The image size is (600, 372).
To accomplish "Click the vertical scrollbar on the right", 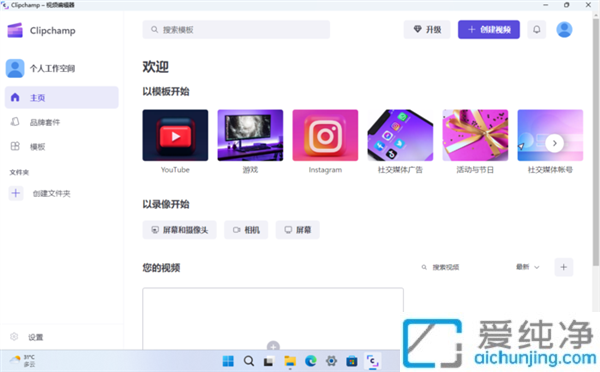I will [x=596, y=142].
